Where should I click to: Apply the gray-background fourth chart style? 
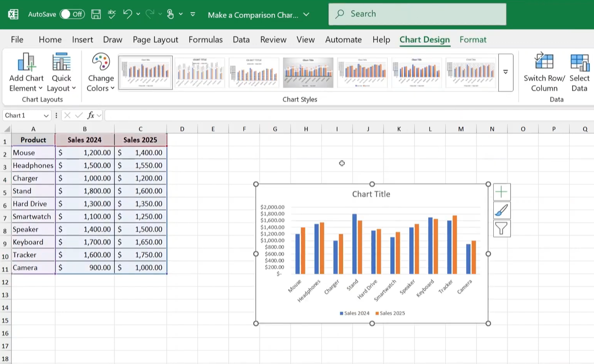point(308,73)
